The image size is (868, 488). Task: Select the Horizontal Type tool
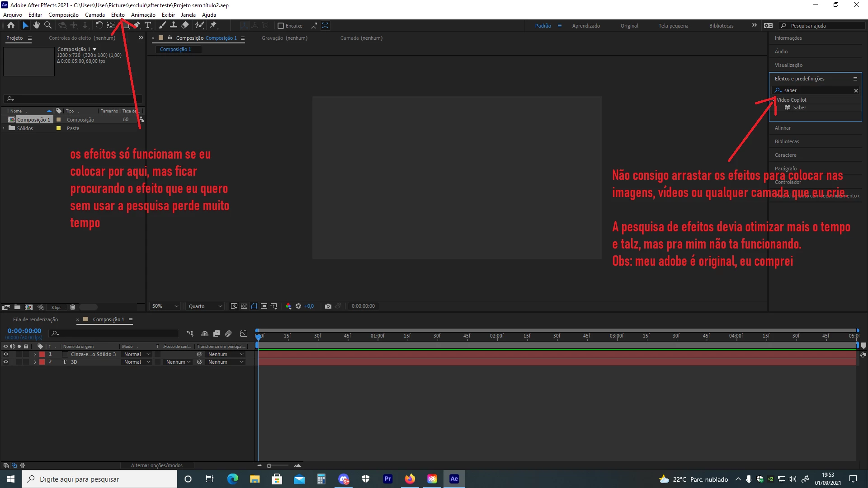click(148, 25)
